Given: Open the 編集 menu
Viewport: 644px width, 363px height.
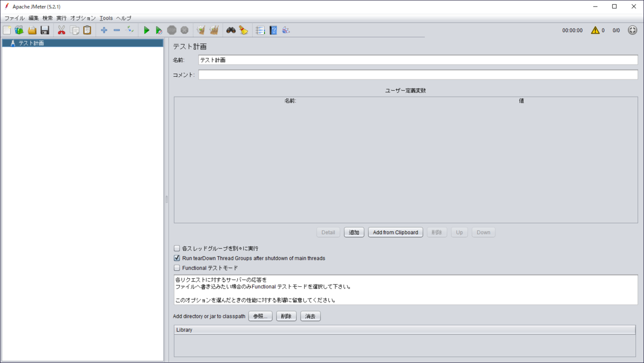Looking at the screenshot, I should pos(34,18).
